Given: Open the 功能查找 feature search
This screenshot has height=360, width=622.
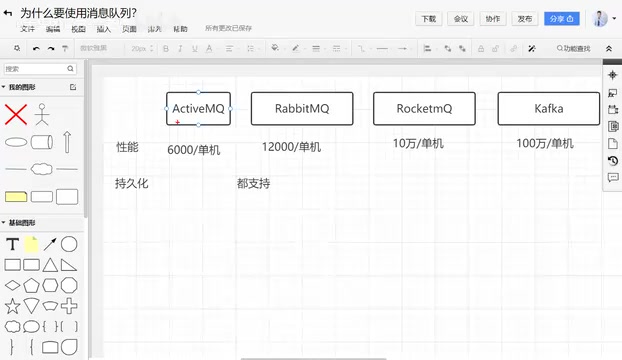Looking at the screenshot, I should point(573,48).
